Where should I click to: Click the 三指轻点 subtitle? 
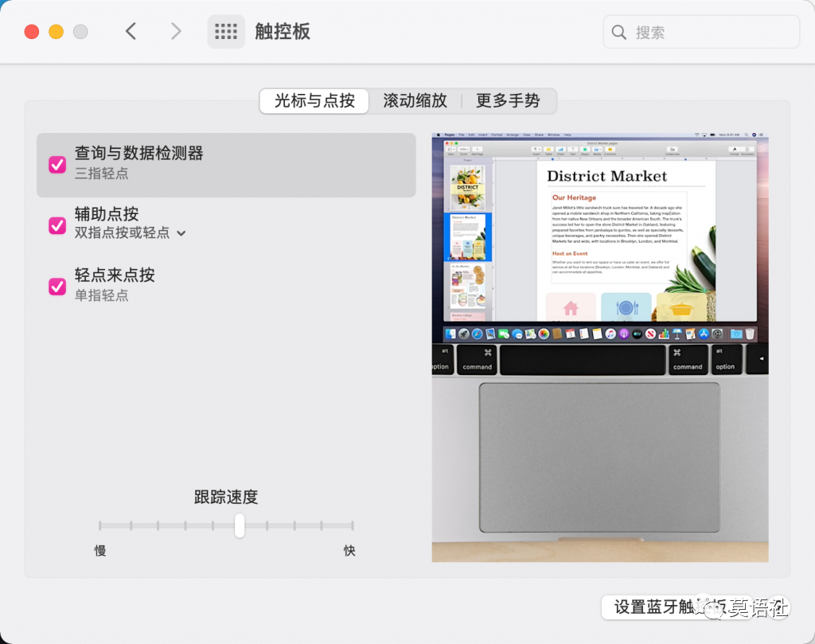pos(101,174)
